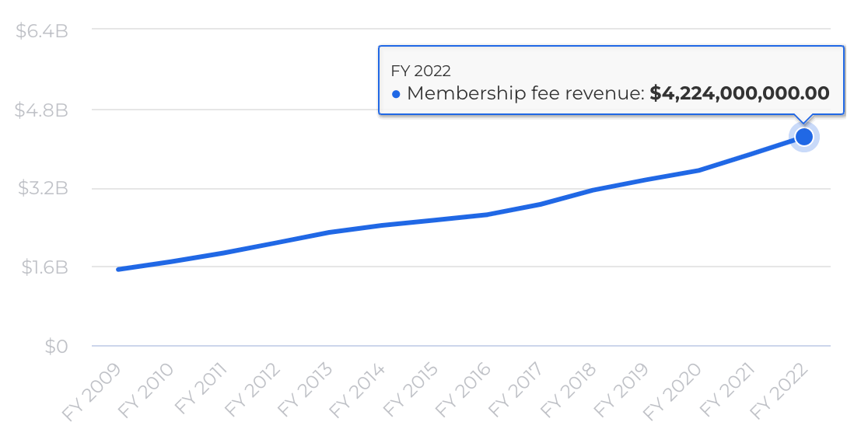
Task: Click the line's starting point at FY 2009
Action: tap(118, 270)
